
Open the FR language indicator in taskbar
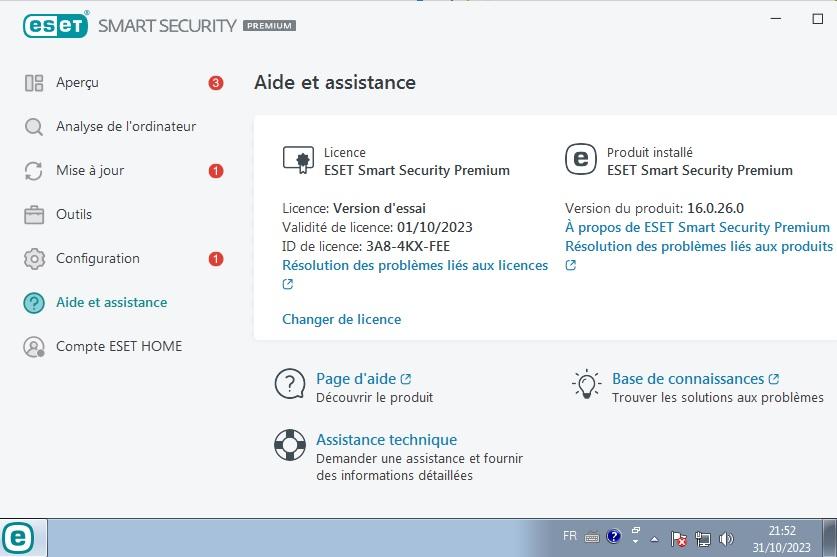click(570, 536)
